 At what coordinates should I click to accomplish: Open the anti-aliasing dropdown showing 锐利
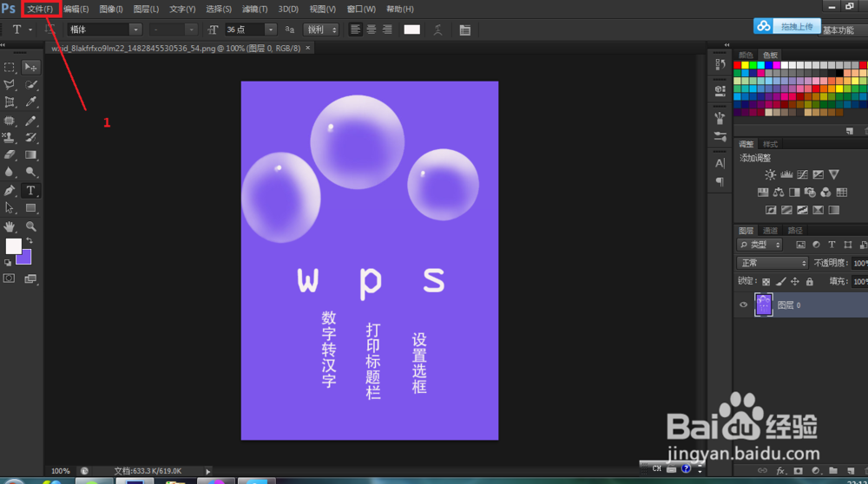(x=321, y=29)
